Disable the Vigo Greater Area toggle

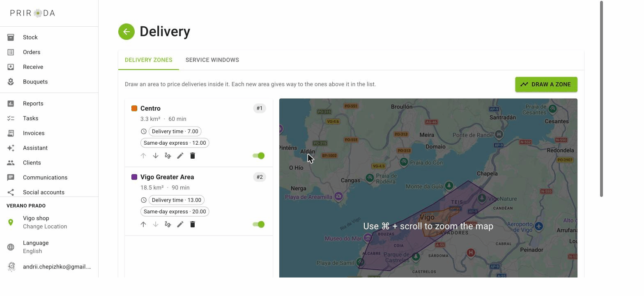[259, 224]
